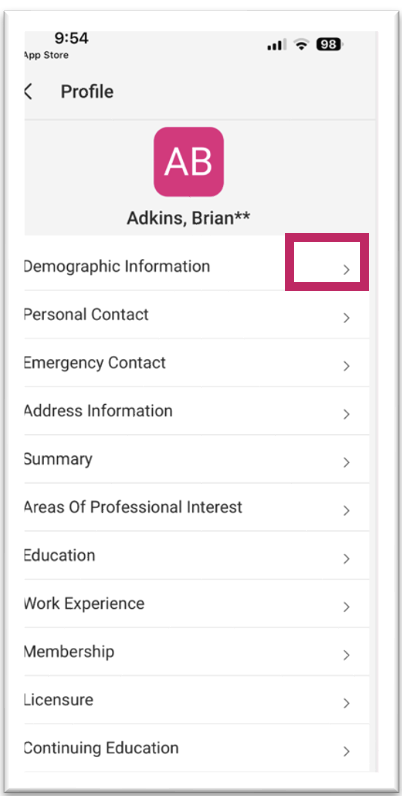The image size is (402, 796).
Task: Open the Demographic Information chevron
Action: 347,270
